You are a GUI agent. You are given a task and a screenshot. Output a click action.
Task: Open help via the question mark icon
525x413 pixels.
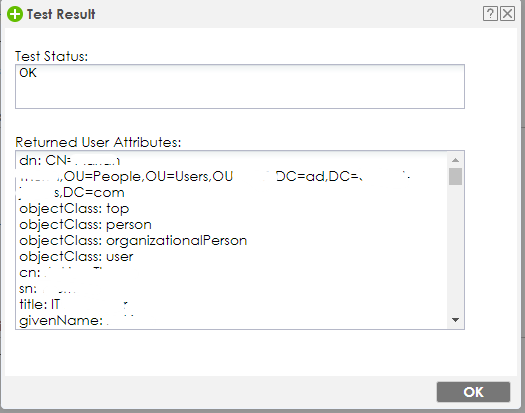(490, 14)
